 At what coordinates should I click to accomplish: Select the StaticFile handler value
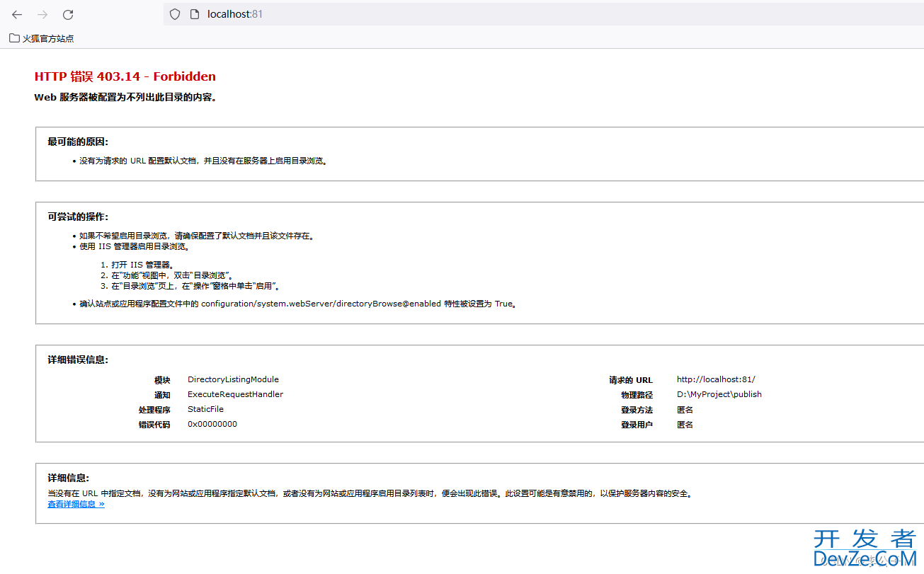[205, 409]
